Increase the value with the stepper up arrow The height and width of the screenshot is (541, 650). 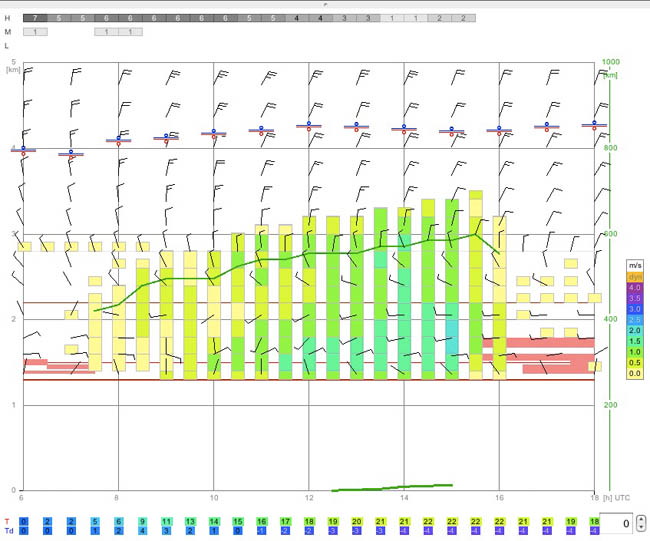641,519
